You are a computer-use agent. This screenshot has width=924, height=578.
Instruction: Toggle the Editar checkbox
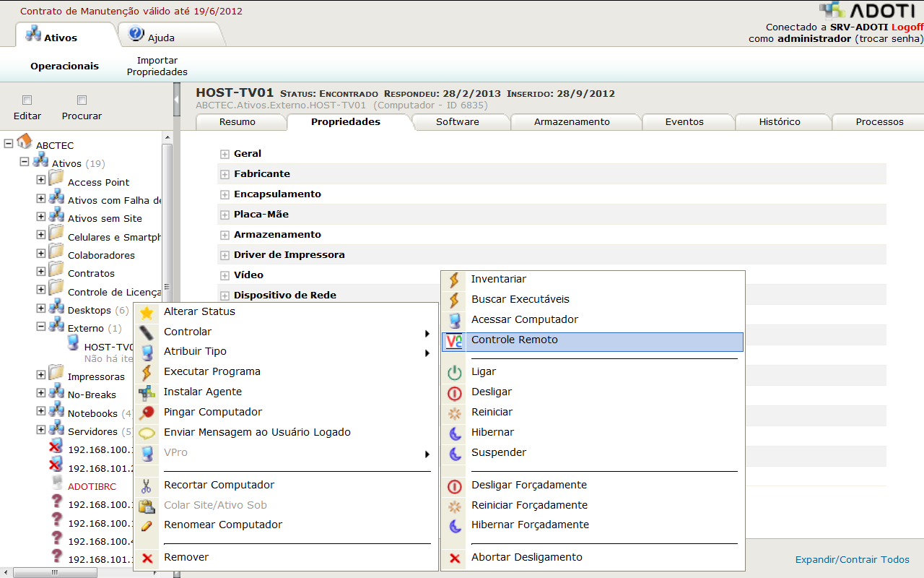pyautogui.click(x=27, y=100)
